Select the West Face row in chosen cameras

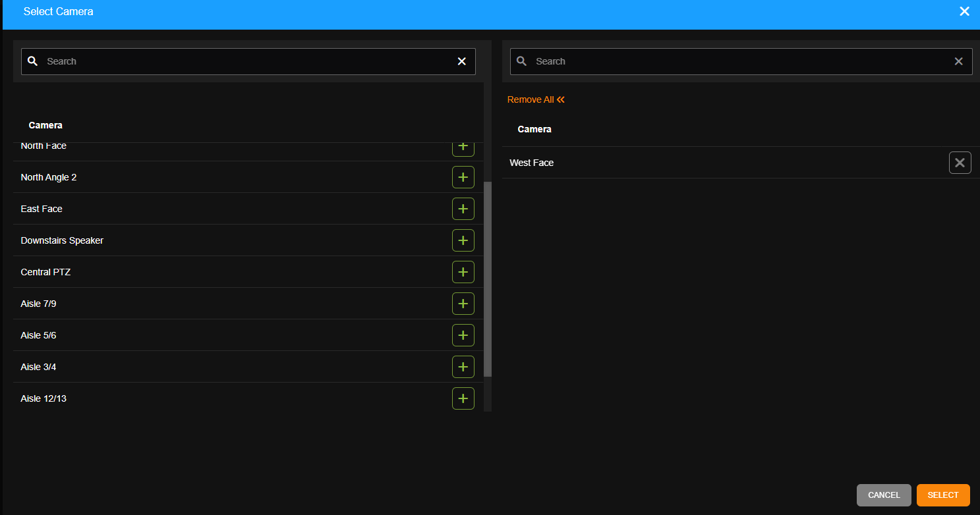tap(531, 163)
